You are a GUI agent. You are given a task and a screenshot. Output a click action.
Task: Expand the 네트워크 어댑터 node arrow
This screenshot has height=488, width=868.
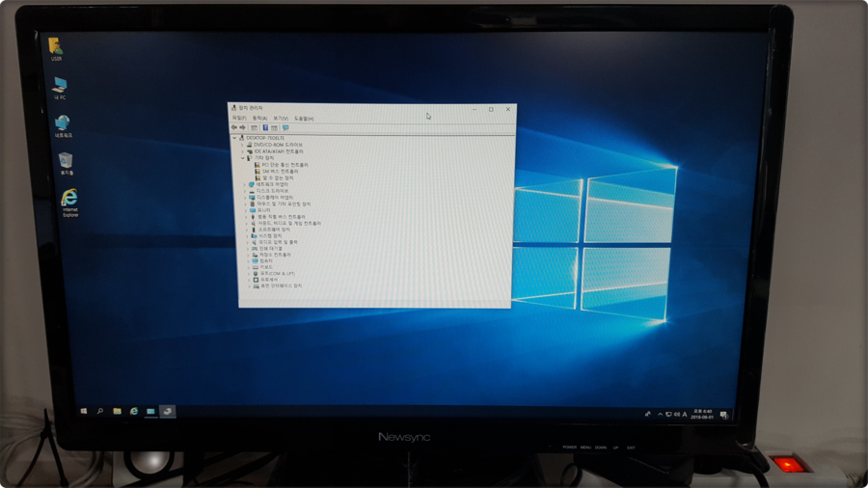coord(244,184)
